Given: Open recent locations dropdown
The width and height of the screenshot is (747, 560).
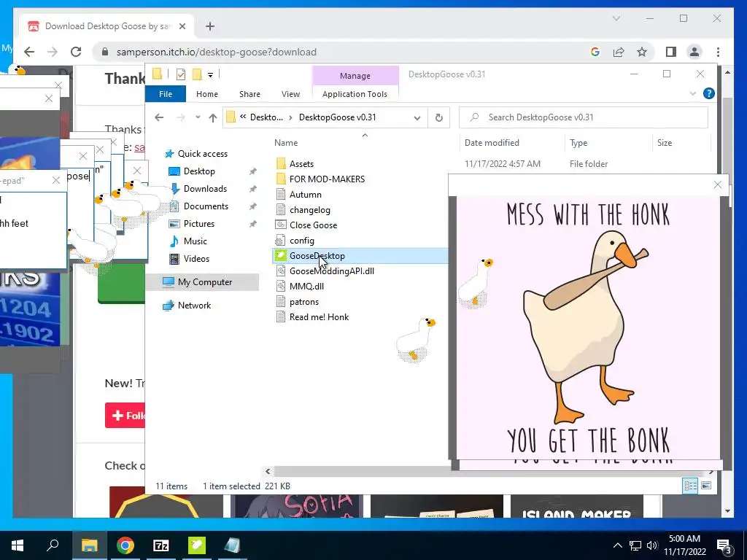Looking at the screenshot, I should pyautogui.click(x=198, y=117).
